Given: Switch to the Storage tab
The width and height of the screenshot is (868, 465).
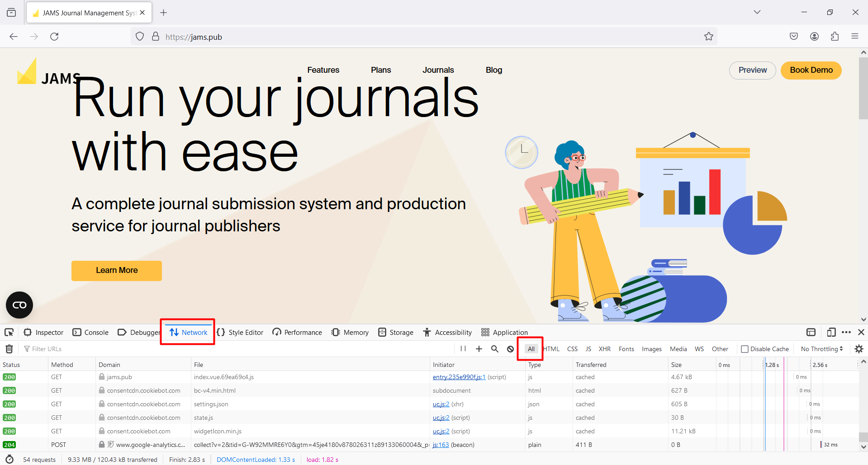Looking at the screenshot, I should 396,333.
